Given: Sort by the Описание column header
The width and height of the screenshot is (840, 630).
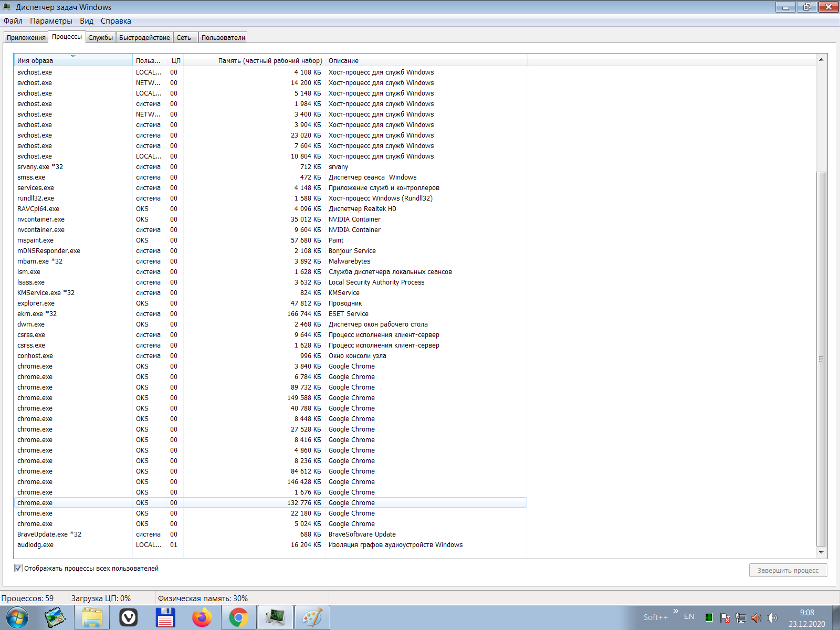Looking at the screenshot, I should (426, 60).
